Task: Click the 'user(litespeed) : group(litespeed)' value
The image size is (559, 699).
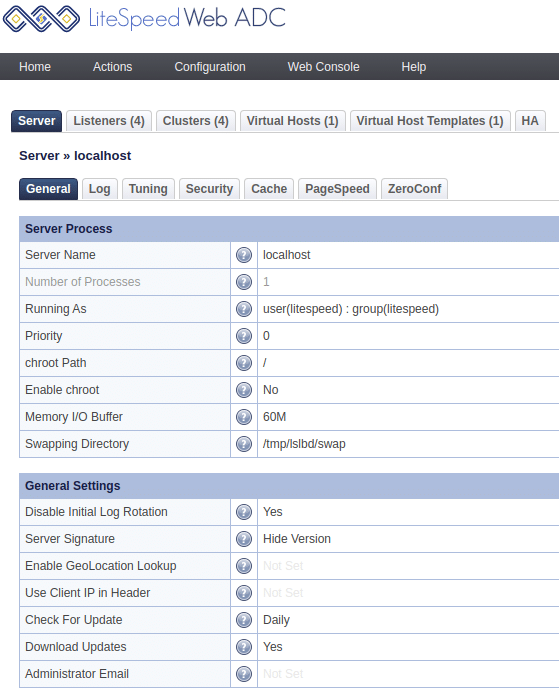Action: (x=351, y=309)
